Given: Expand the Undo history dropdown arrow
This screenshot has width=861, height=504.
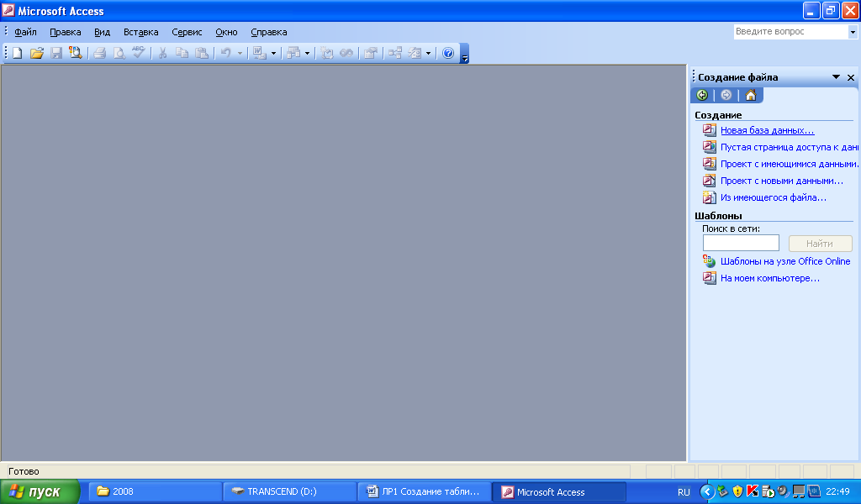Looking at the screenshot, I should [240, 53].
